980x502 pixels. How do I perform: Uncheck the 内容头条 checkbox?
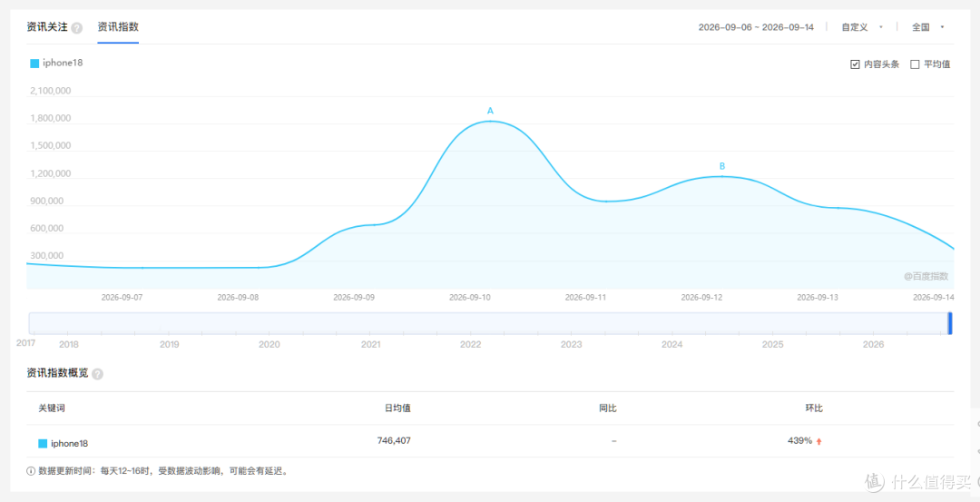coord(855,64)
